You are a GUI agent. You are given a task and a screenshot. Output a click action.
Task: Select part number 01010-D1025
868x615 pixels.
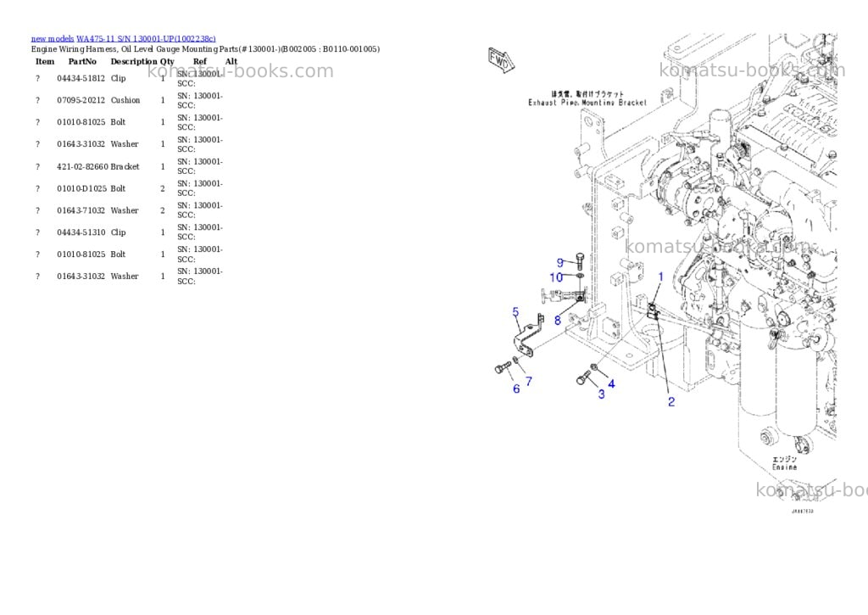pyautogui.click(x=81, y=188)
